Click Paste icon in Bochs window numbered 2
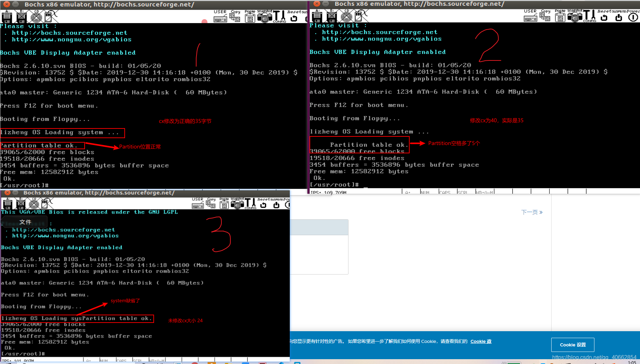 click(x=560, y=16)
